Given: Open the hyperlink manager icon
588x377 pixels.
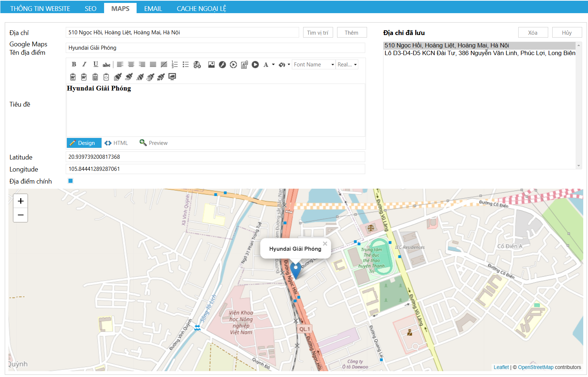Looking at the screenshot, I should click(x=197, y=65).
